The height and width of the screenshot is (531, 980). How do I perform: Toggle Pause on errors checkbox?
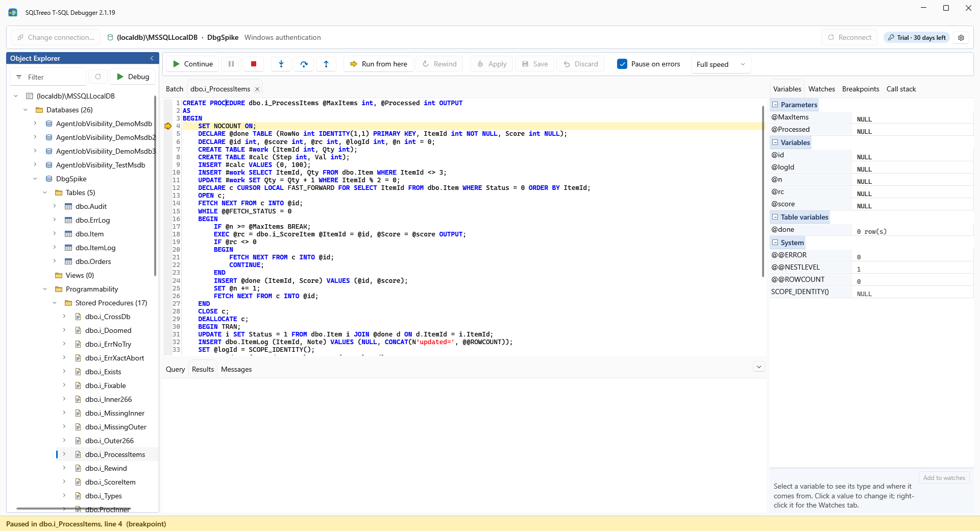pos(622,64)
